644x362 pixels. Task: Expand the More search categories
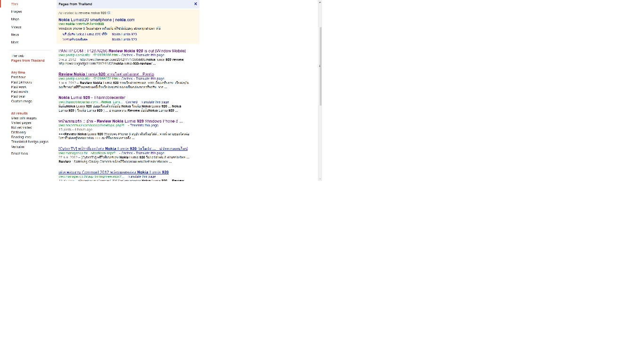pyautogui.click(x=15, y=42)
